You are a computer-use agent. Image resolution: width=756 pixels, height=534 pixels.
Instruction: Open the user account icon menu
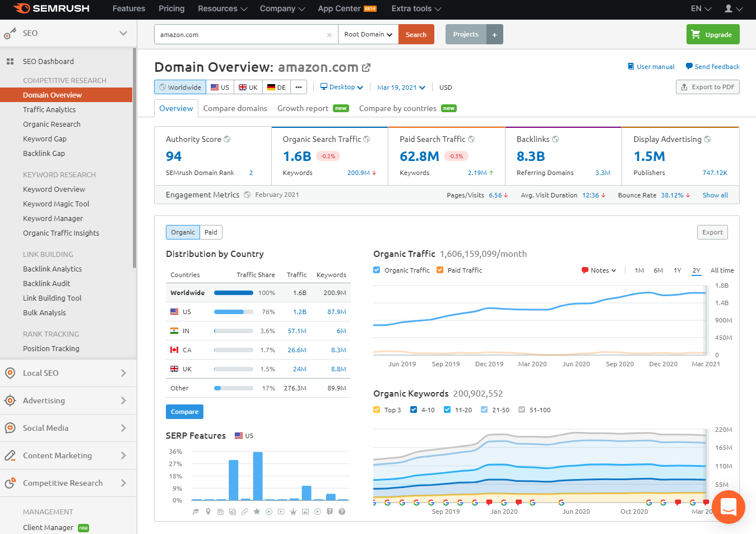click(733, 8)
